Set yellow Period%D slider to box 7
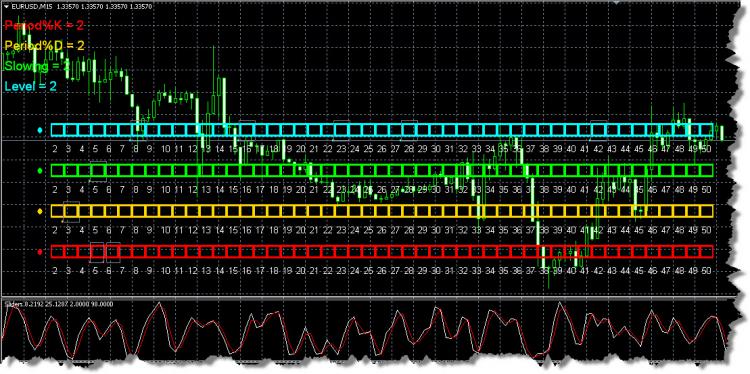 [x=125, y=211]
